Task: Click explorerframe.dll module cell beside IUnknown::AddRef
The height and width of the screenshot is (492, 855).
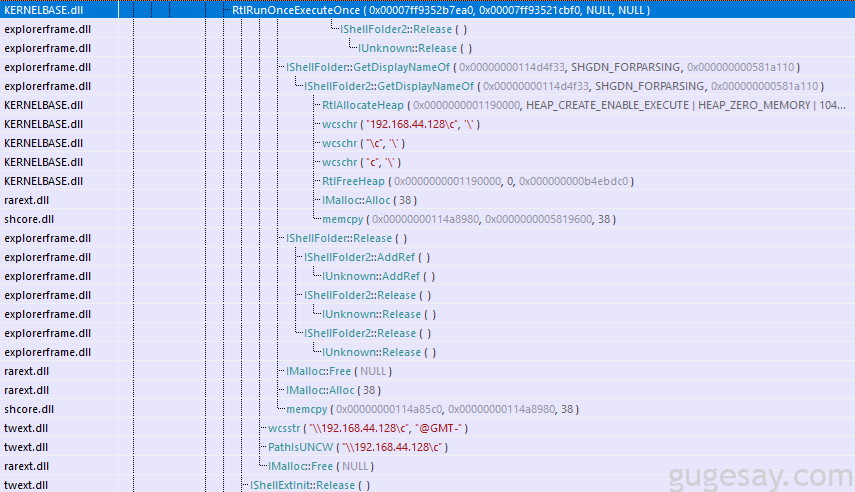Action: [x=47, y=276]
